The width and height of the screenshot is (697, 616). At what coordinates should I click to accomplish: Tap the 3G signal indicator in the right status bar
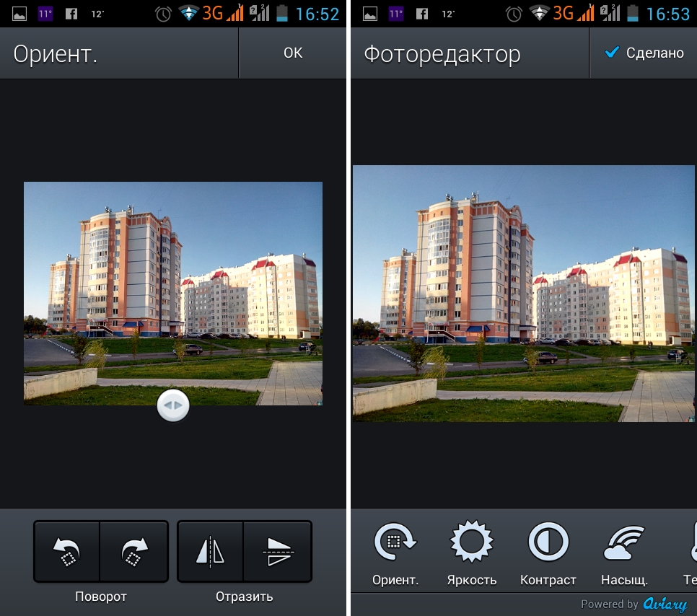(x=574, y=13)
